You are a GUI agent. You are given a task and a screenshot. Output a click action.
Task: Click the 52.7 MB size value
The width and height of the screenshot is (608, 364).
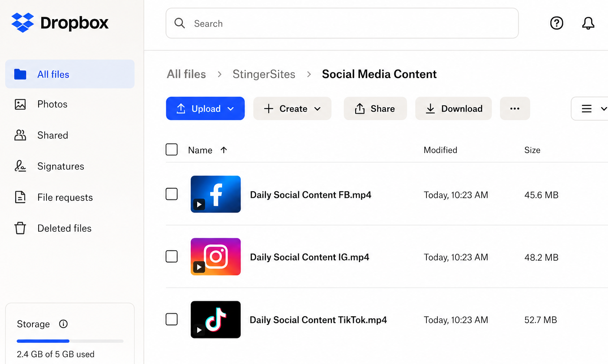point(541,320)
